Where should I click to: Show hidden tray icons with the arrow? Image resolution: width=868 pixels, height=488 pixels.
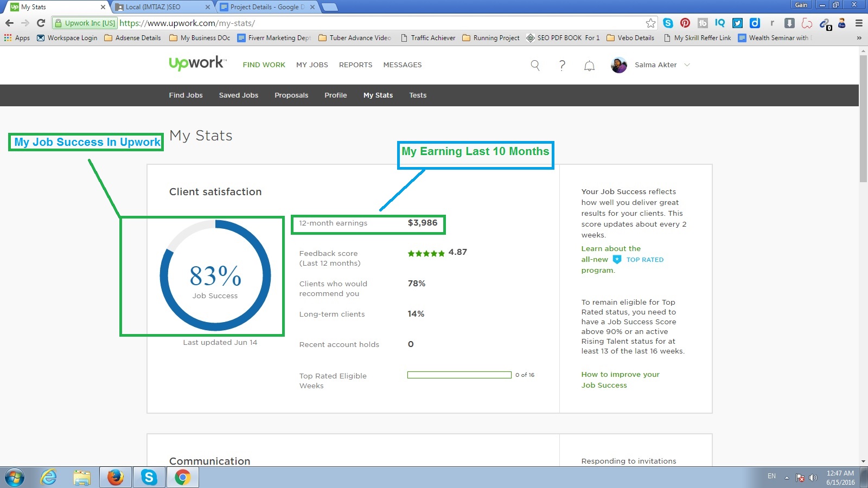point(787,478)
